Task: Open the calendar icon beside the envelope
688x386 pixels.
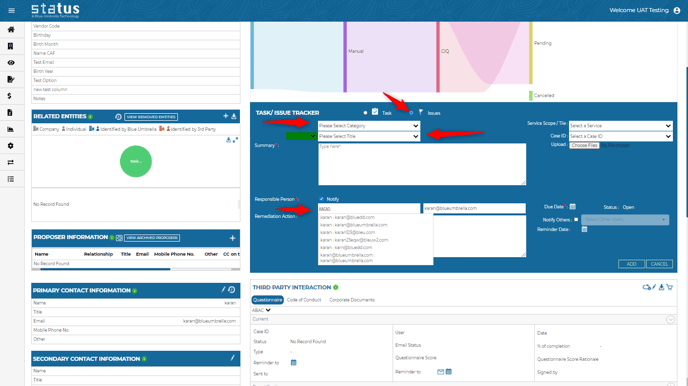Action: (448, 372)
